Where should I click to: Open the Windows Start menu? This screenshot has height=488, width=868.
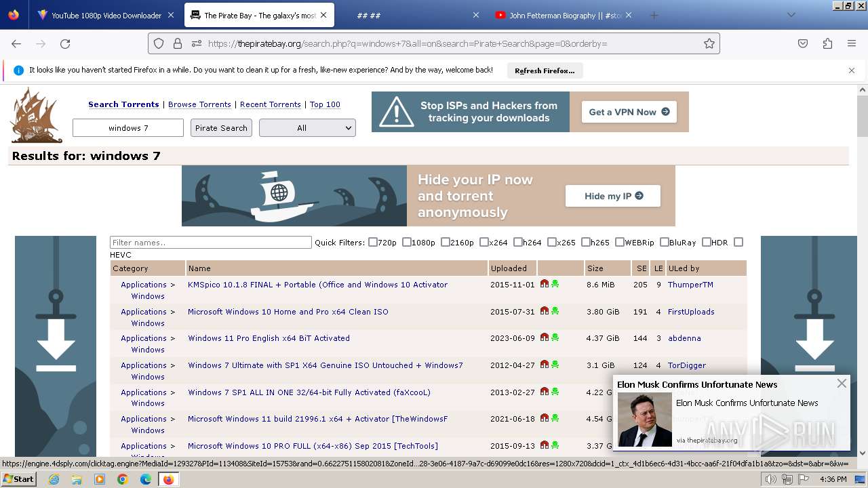[x=18, y=479]
